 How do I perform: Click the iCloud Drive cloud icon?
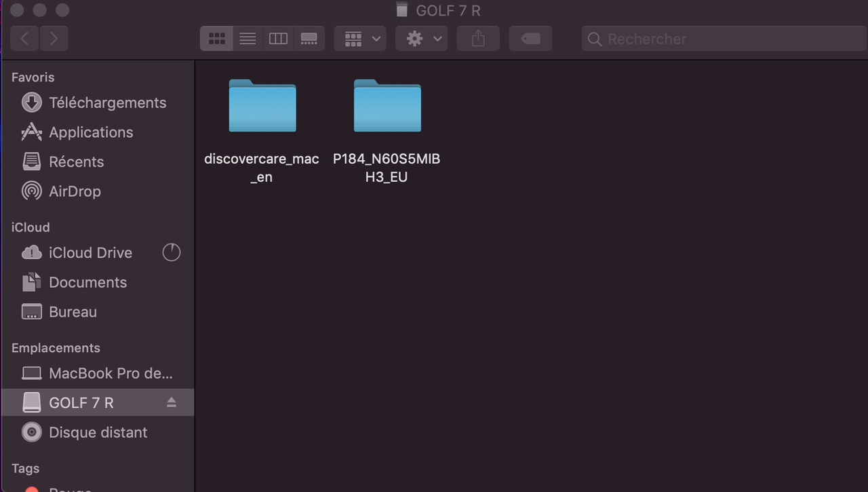tap(32, 252)
